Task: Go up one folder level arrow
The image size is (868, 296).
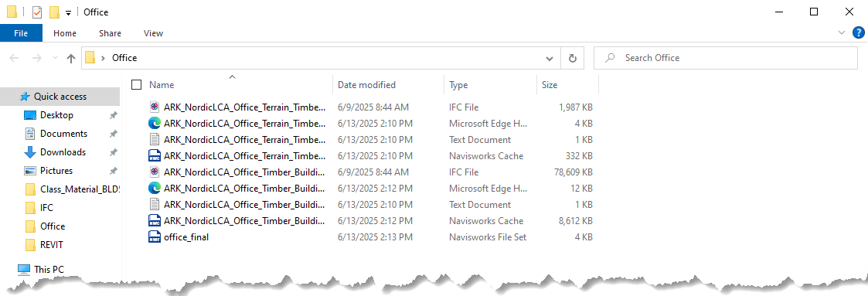Action: coord(71,58)
